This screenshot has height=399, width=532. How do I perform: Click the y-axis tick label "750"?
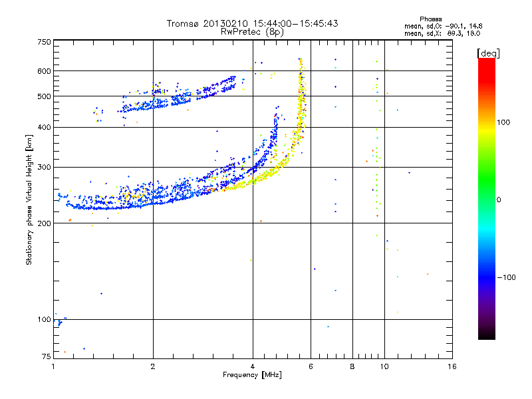[x=44, y=42]
